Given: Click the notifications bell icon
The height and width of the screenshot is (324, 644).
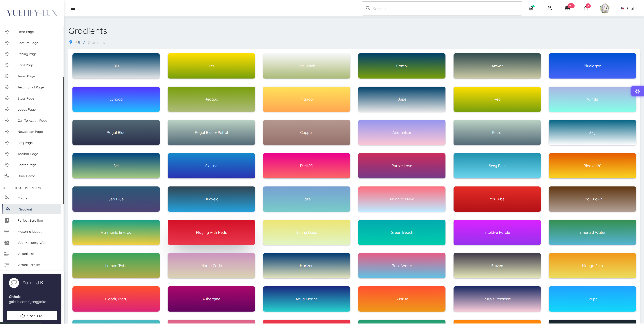Looking at the screenshot, I should click(x=585, y=8).
